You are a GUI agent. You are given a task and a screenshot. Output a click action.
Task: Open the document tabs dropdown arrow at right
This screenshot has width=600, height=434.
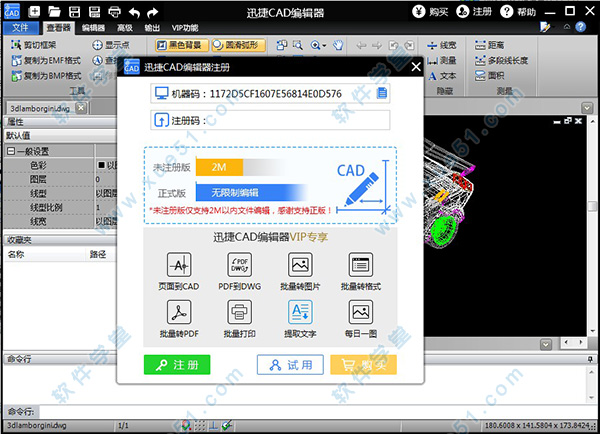point(587,108)
